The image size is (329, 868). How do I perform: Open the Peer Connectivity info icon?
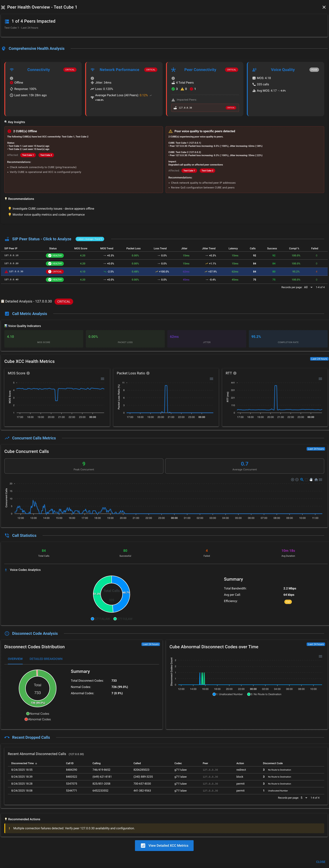(173, 78)
